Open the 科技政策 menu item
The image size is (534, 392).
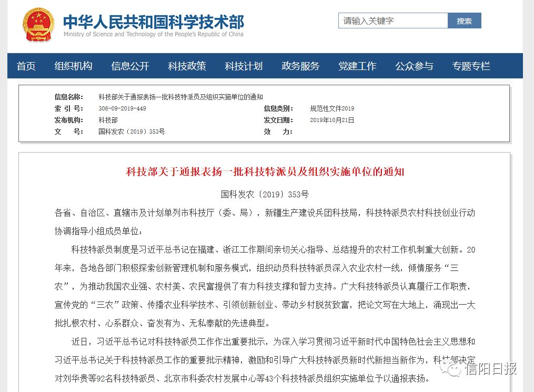187,66
